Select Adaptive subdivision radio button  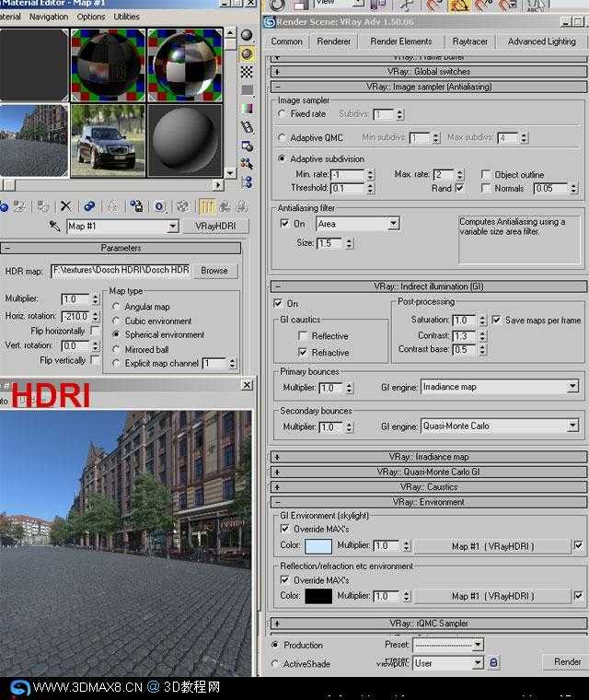pos(282,158)
